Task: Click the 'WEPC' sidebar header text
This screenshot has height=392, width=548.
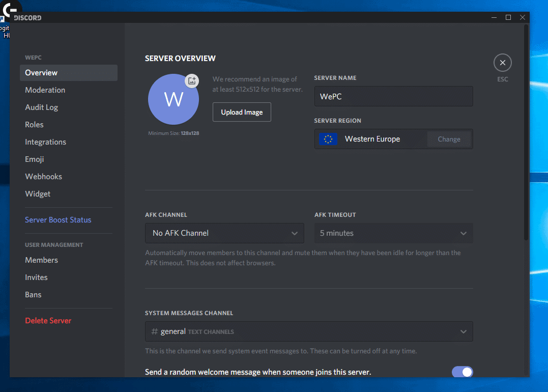Action: coord(33,58)
